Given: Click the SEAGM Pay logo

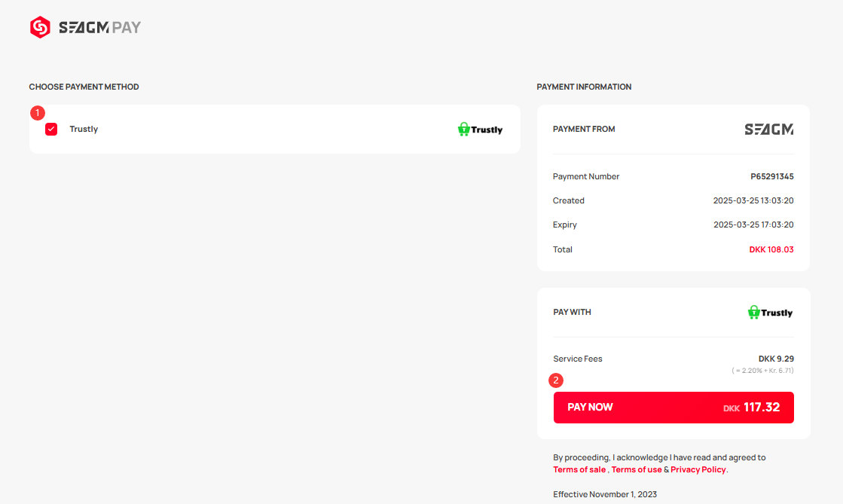Looking at the screenshot, I should [85, 27].
